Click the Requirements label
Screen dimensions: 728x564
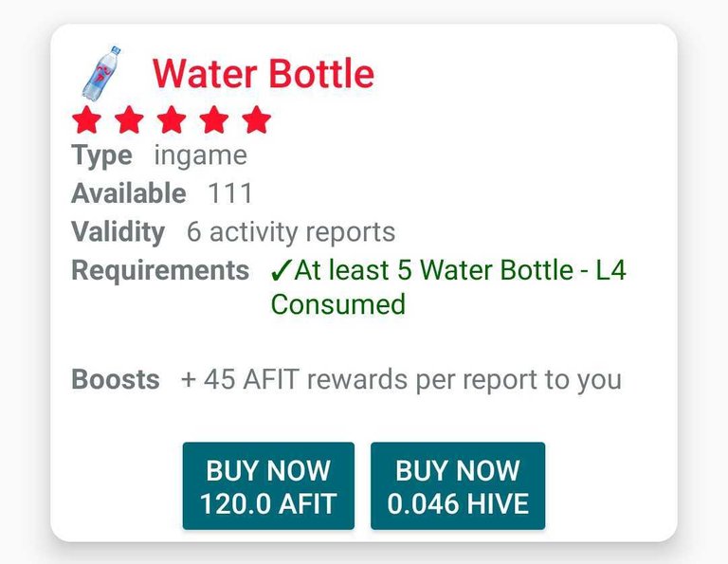point(160,270)
